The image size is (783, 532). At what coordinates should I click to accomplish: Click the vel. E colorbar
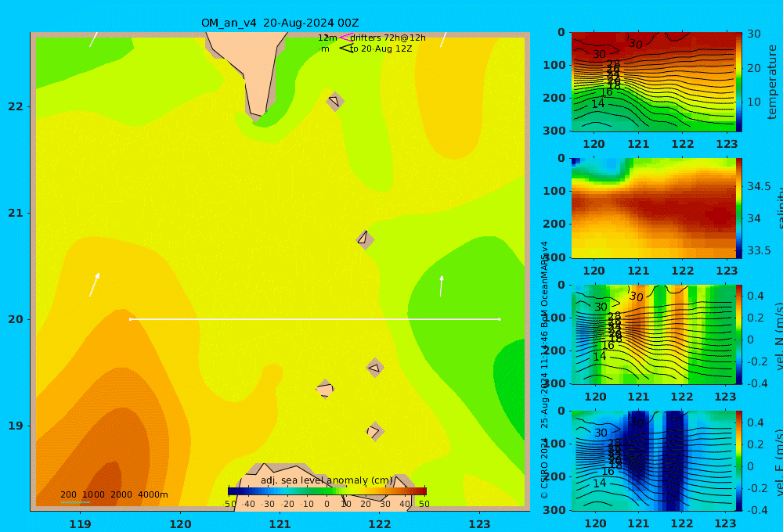[x=738, y=461]
